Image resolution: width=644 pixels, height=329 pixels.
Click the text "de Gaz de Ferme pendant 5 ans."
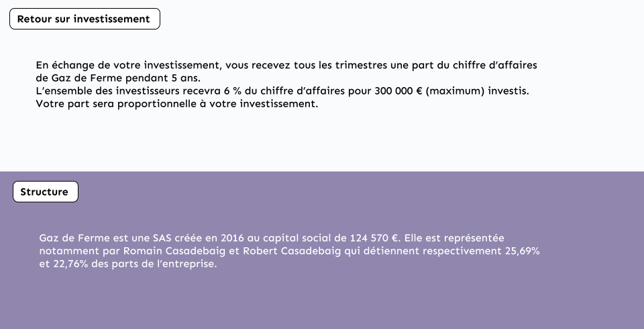tap(118, 78)
